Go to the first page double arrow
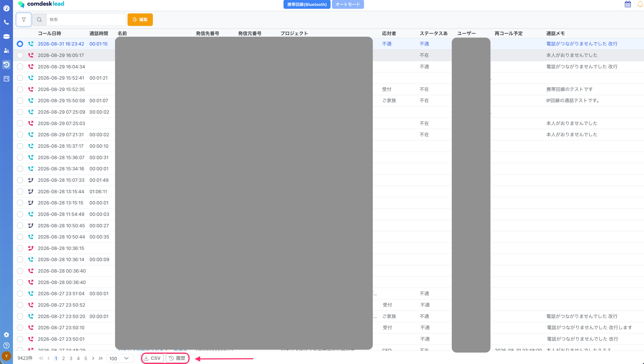 pos(41,358)
